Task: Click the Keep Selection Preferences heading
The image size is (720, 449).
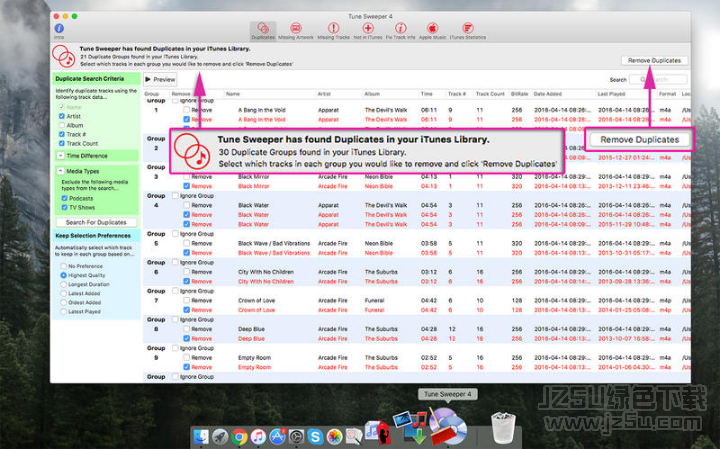Action: (93, 236)
